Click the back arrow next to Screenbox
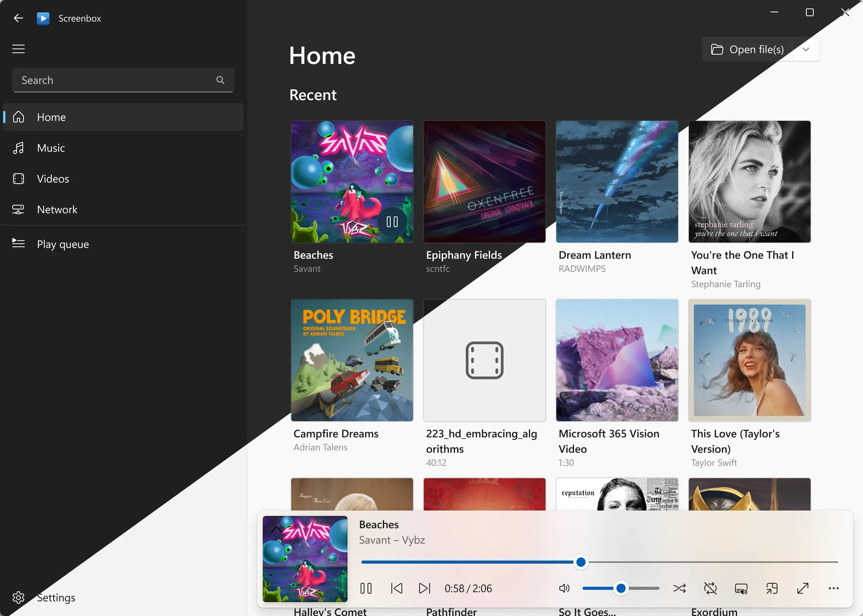Viewport: 863px width, 616px height. pos(18,18)
